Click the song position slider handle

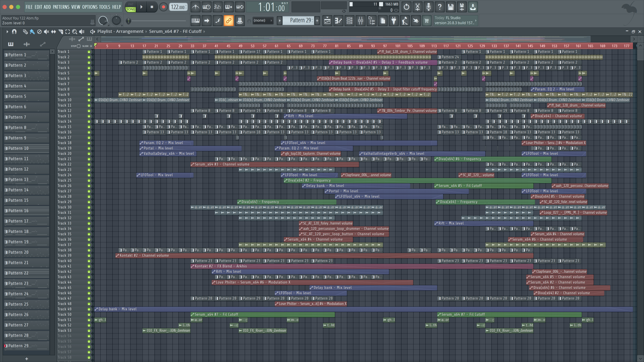[128, 21]
